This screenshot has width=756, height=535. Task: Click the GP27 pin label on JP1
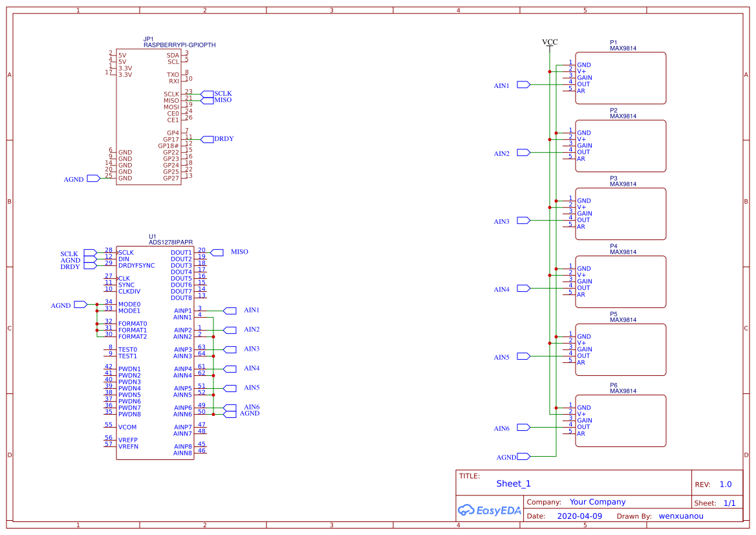coord(171,179)
